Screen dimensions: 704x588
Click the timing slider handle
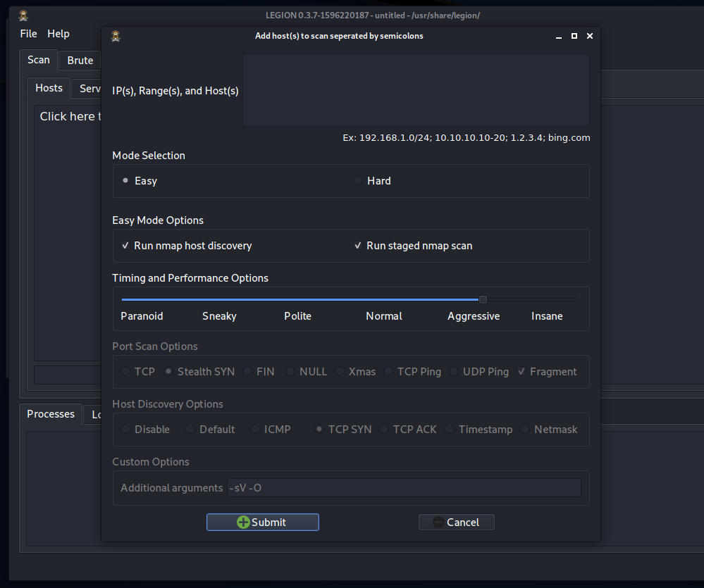click(x=483, y=299)
